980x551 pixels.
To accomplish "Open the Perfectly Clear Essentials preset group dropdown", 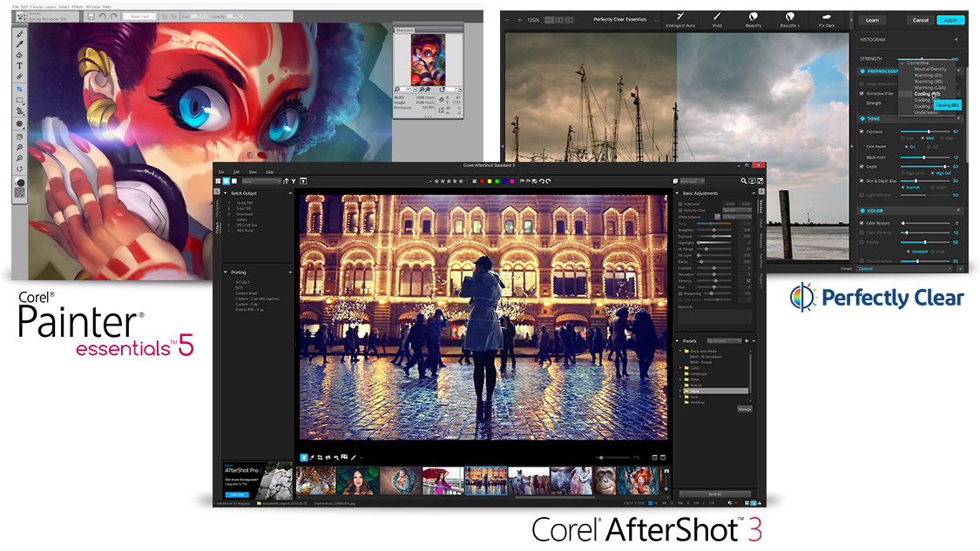I will (x=657, y=20).
